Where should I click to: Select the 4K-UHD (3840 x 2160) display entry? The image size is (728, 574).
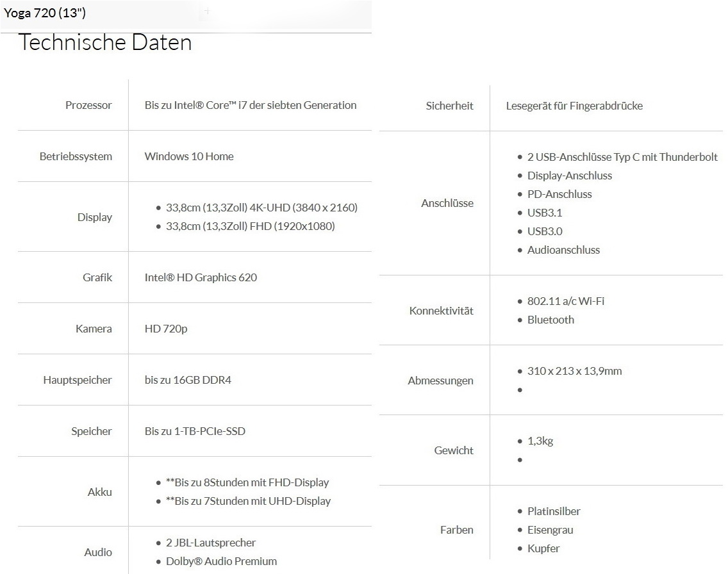[261, 208]
